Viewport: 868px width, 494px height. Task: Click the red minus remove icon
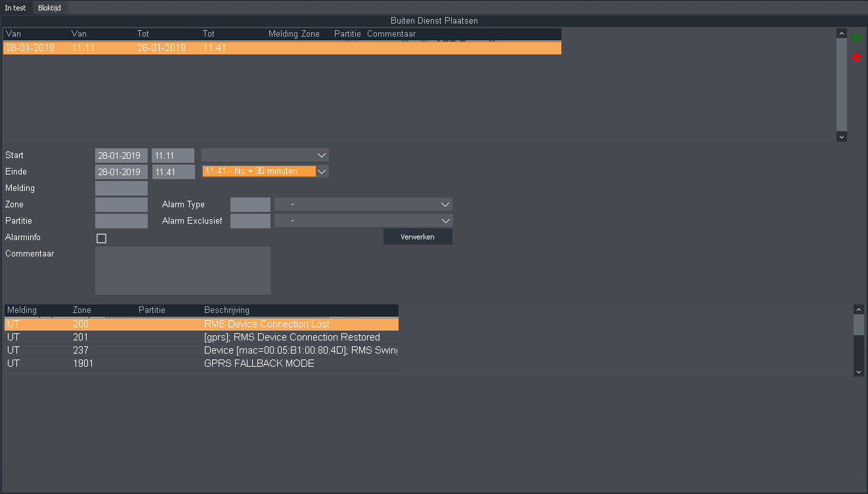tap(856, 58)
